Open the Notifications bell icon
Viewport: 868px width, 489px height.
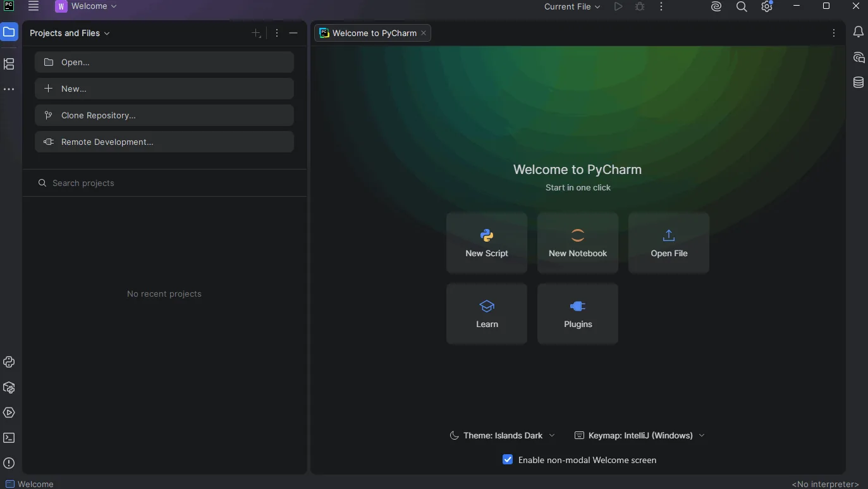point(859,32)
